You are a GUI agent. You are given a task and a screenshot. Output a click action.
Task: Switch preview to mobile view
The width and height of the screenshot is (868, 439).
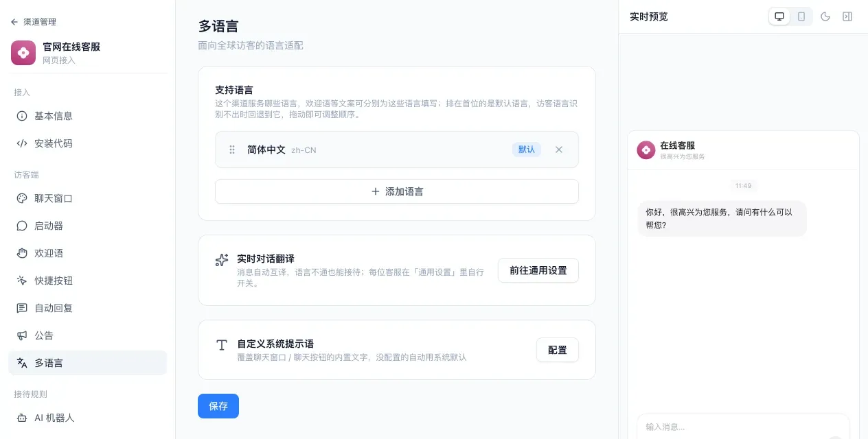(x=801, y=16)
